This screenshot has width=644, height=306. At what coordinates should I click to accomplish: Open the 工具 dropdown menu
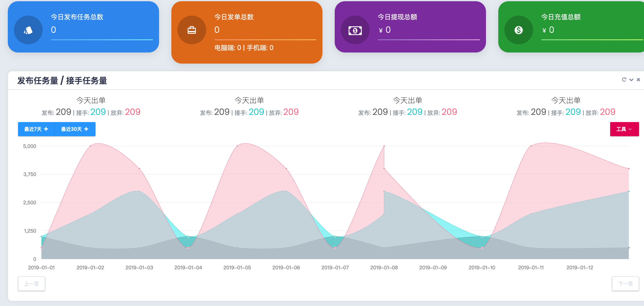tap(624, 129)
